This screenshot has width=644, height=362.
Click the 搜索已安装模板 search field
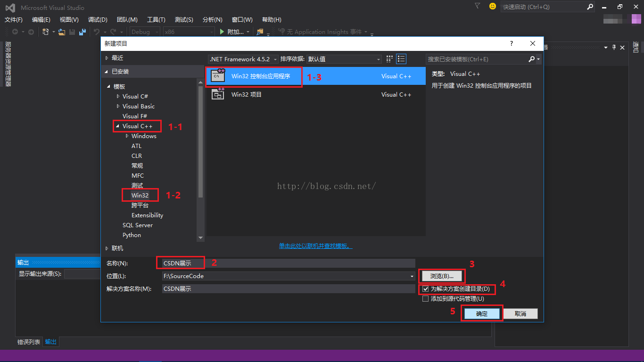coord(477,59)
